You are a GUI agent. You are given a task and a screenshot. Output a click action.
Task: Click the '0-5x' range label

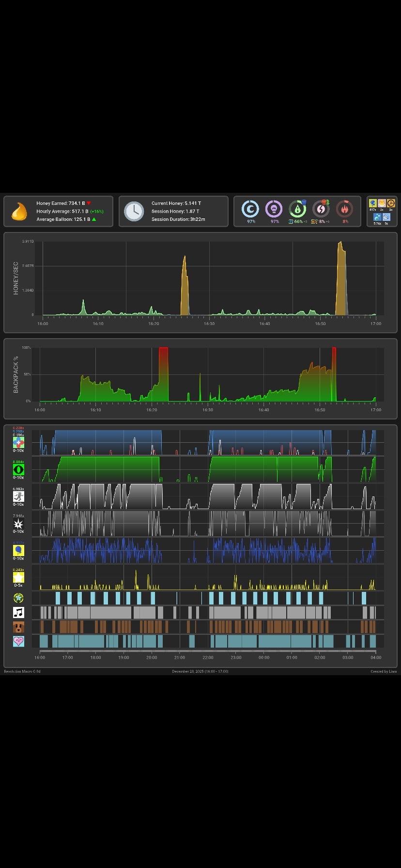click(x=18, y=586)
